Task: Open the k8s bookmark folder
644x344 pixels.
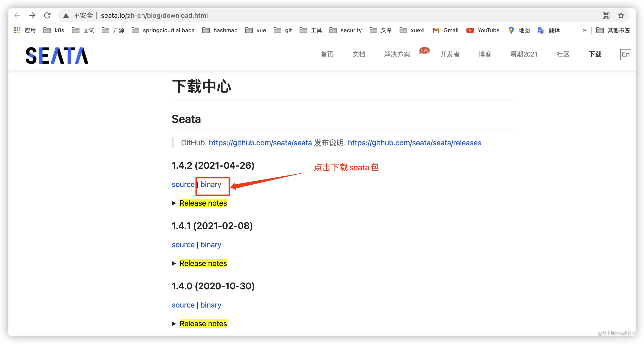Action: point(54,30)
